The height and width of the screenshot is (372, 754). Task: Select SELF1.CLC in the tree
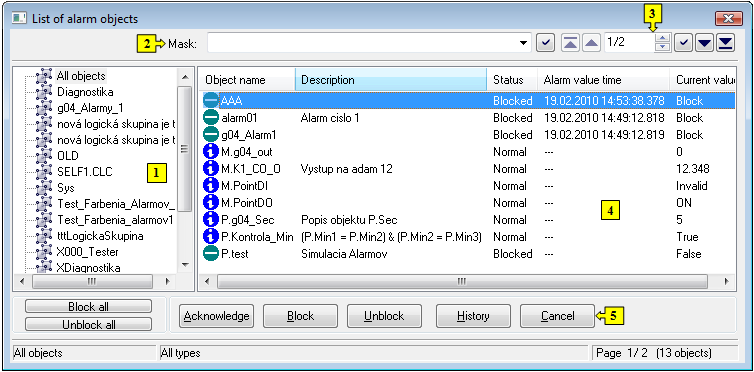[x=84, y=172]
